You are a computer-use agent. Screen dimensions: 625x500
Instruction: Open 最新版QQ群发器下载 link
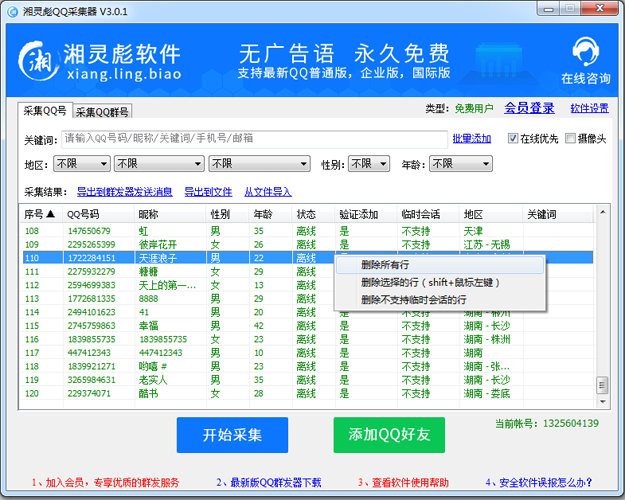(269, 482)
